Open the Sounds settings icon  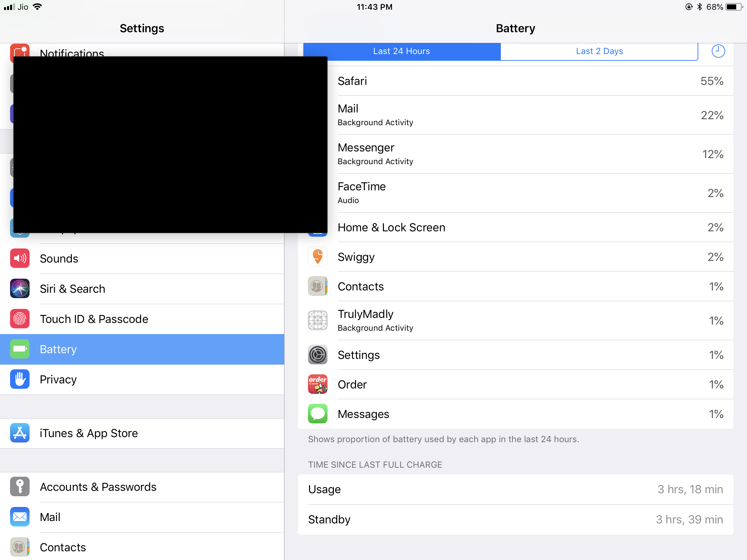[19, 258]
